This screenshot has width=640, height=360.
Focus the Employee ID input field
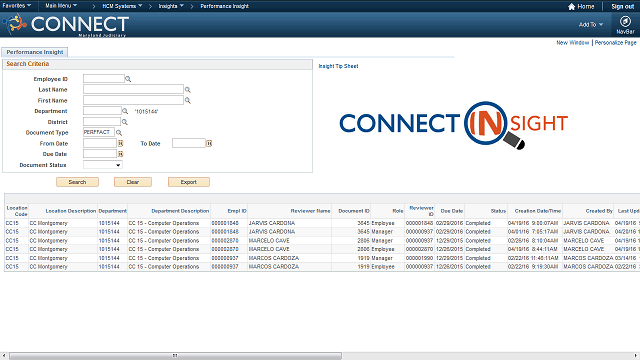point(104,79)
